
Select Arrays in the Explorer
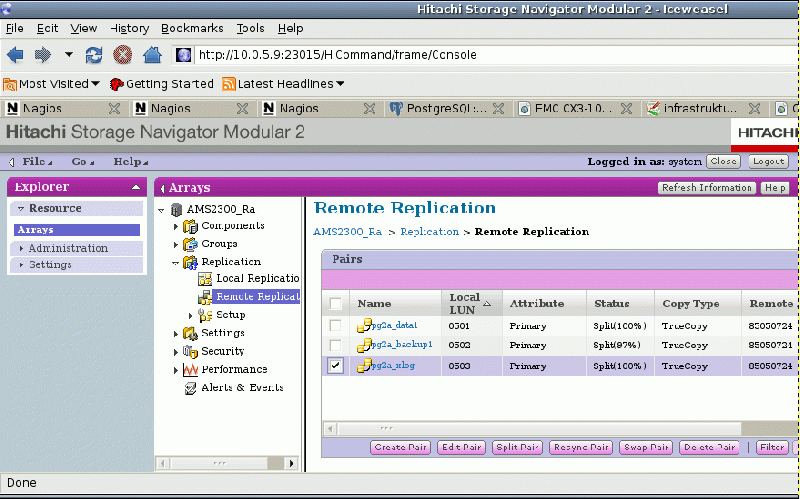click(x=77, y=230)
